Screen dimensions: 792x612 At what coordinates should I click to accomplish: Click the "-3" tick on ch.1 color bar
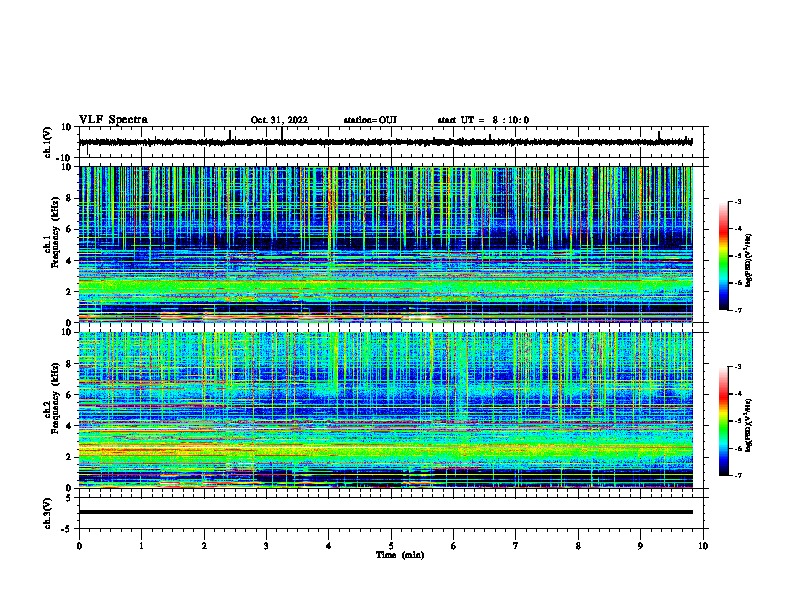point(738,202)
